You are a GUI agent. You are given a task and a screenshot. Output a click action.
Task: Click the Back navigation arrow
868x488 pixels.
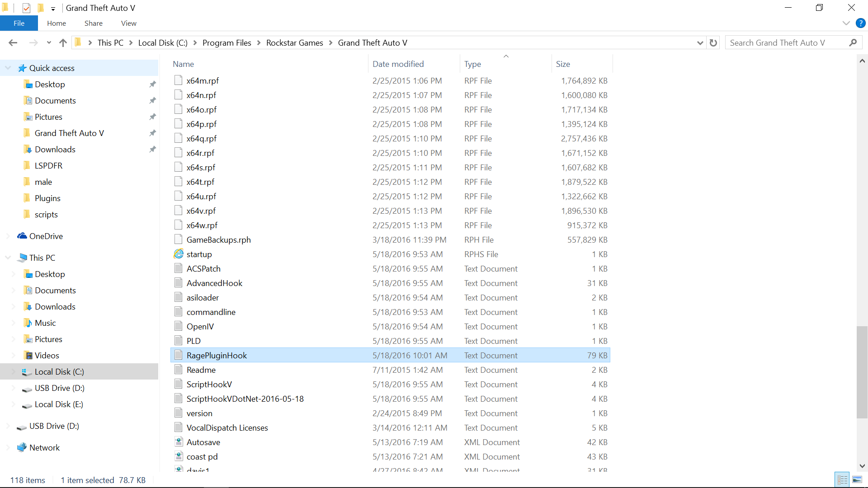click(13, 43)
